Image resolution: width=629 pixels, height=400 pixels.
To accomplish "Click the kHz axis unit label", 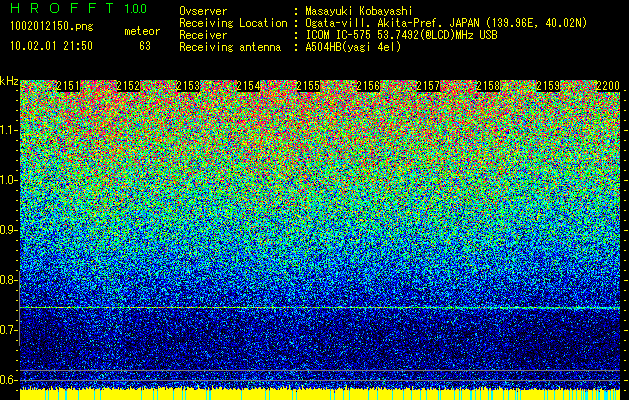I will coord(9,81).
